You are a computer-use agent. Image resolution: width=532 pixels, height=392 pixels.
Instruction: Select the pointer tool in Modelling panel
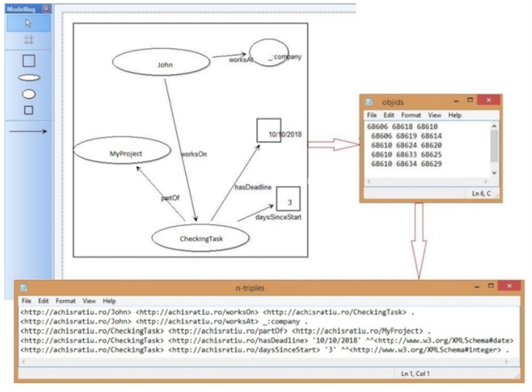28,23
